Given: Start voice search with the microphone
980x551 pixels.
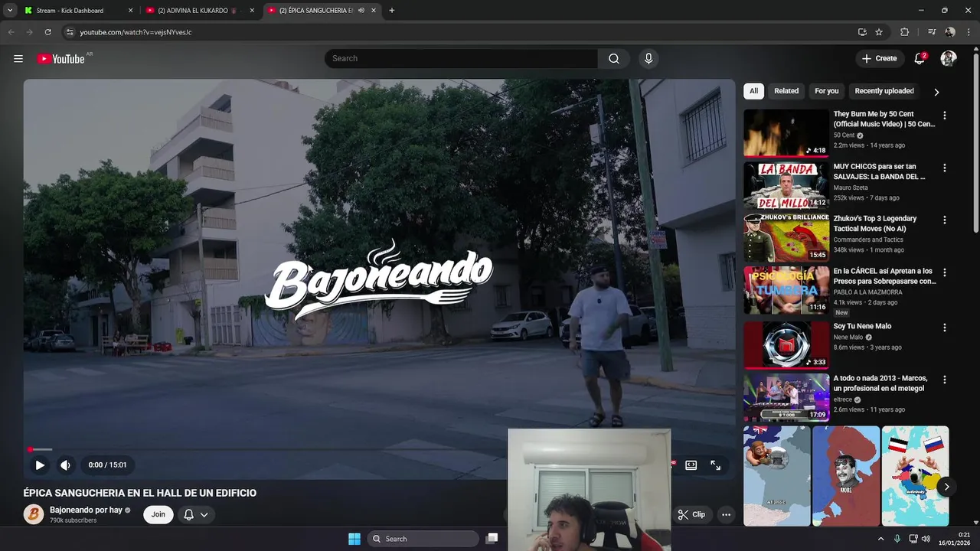Looking at the screenshot, I should (648, 59).
